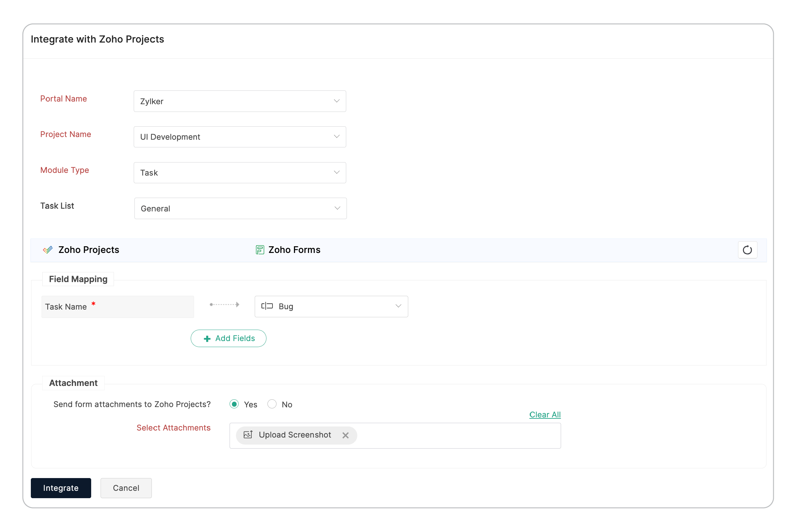Open the Portal Name dropdown showing Zylker
The width and height of the screenshot is (795, 532).
pos(240,101)
